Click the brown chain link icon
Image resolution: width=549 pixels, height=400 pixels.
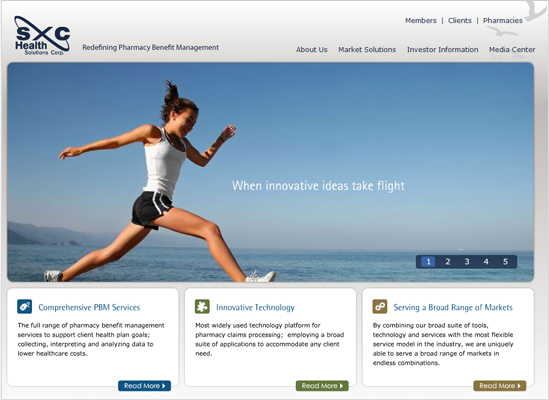coord(380,306)
